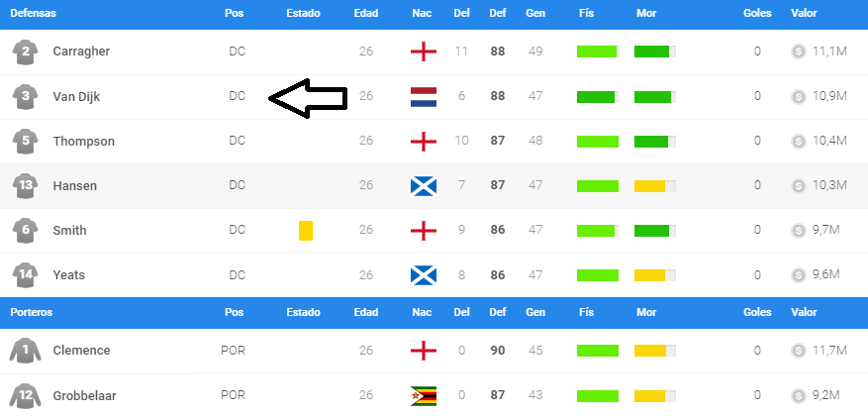Click the Valor header in the Porteros section
868x416 pixels.
[805, 312]
